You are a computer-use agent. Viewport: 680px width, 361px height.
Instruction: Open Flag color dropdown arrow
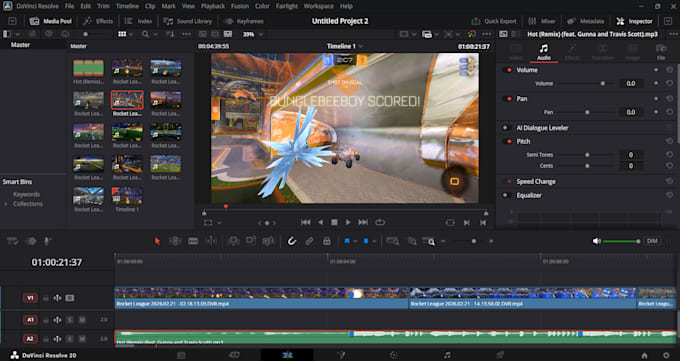[355, 241]
